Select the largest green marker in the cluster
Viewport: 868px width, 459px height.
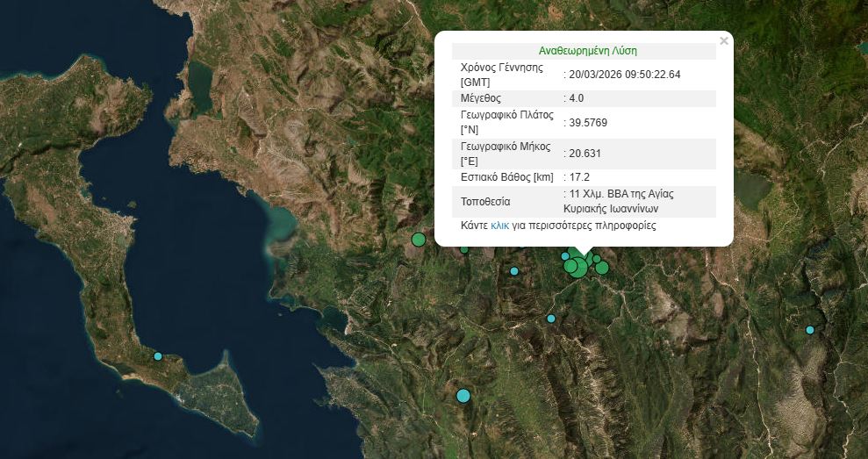click(x=577, y=267)
